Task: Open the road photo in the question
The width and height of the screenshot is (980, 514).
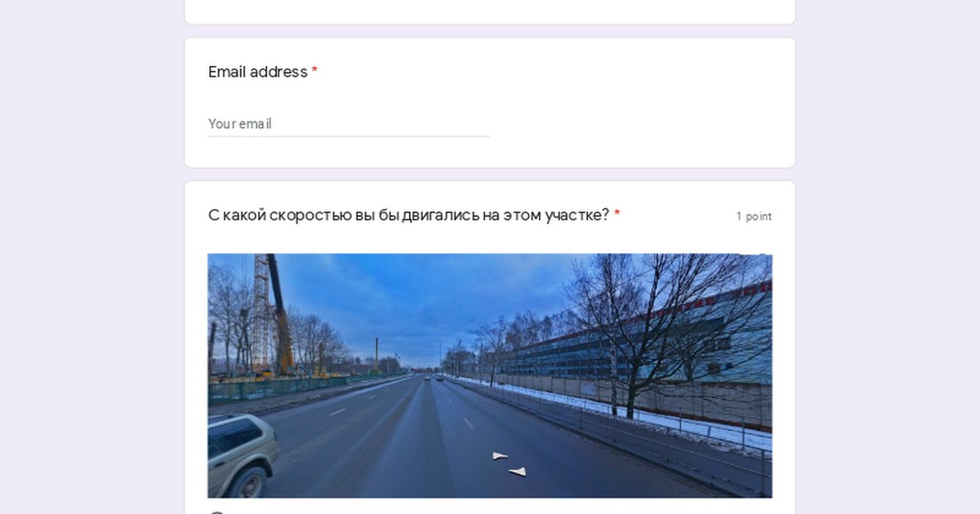Action: 490,375
